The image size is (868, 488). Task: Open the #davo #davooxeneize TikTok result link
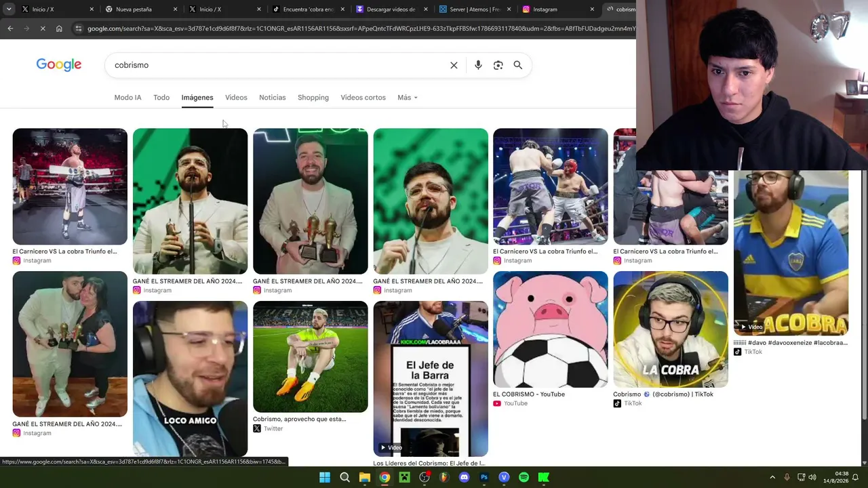point(791,343)
